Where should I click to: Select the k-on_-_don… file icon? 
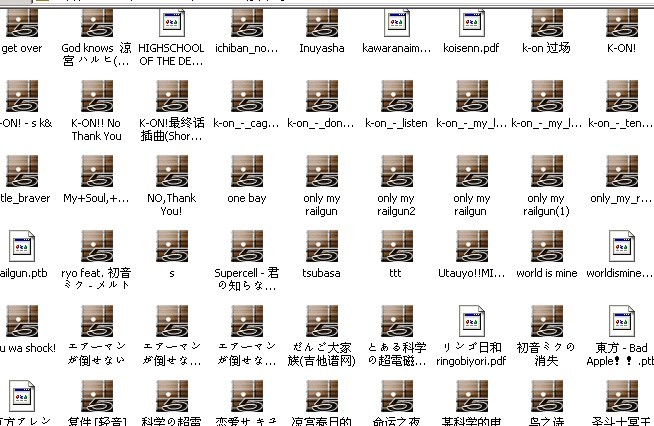[x=322, y=96]
